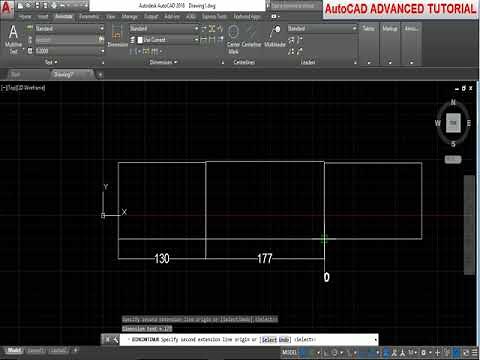
Task: Switch to the View ribbon tab
Action: tap(110, 16)
